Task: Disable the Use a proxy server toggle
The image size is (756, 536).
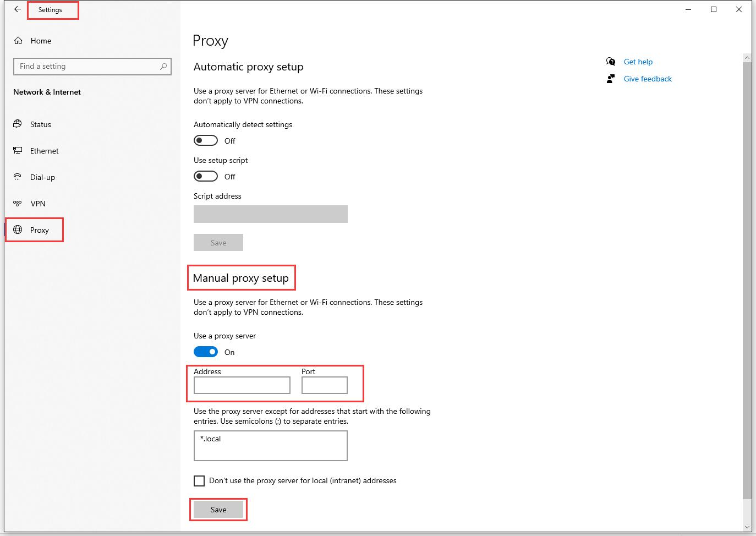Action: pyautogui.click(x=206, y=352)
